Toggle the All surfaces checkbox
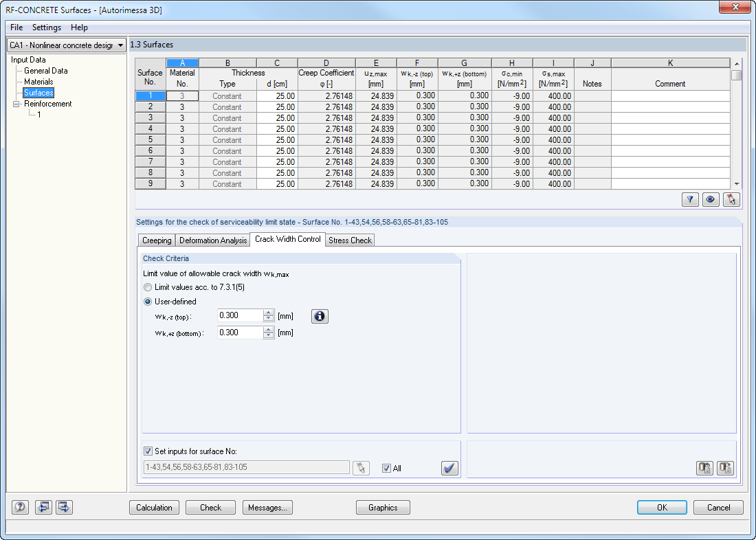 (x=386, y=468)
